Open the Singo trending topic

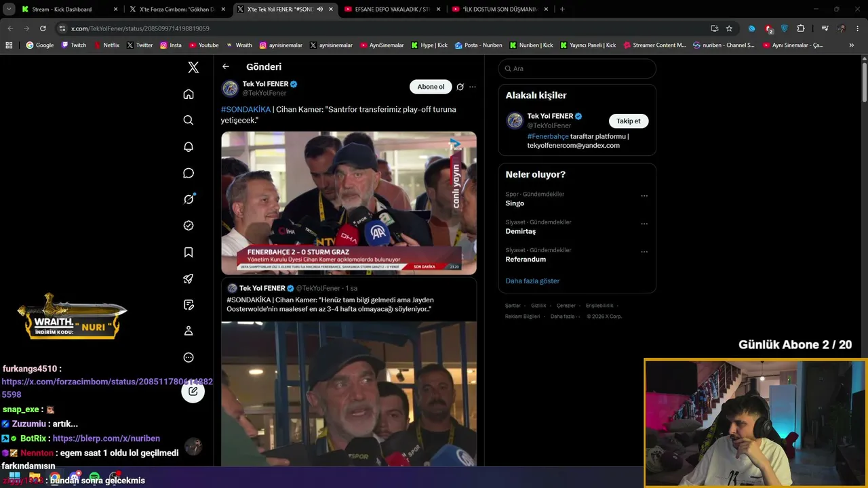[515, 203]
